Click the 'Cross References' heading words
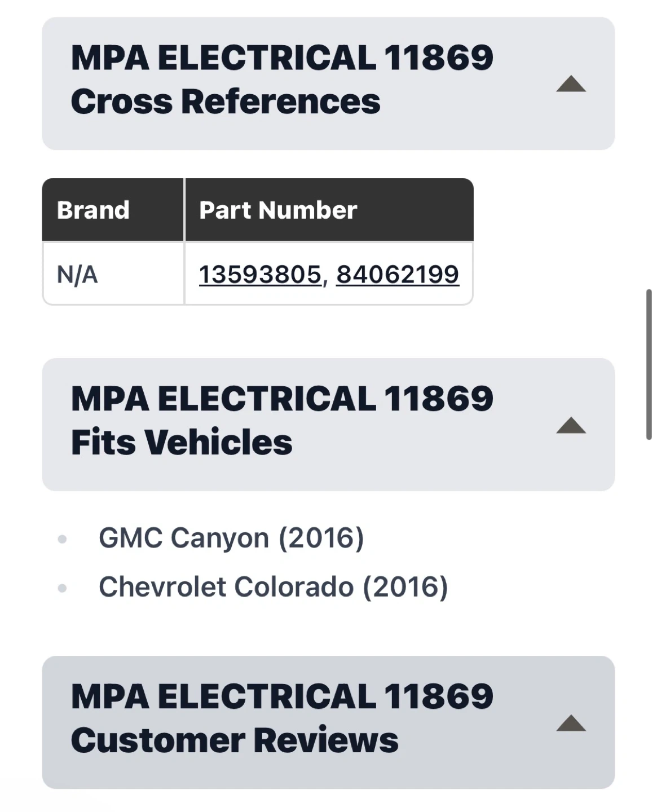Screen dimensions: 657x812 (226, 102)
